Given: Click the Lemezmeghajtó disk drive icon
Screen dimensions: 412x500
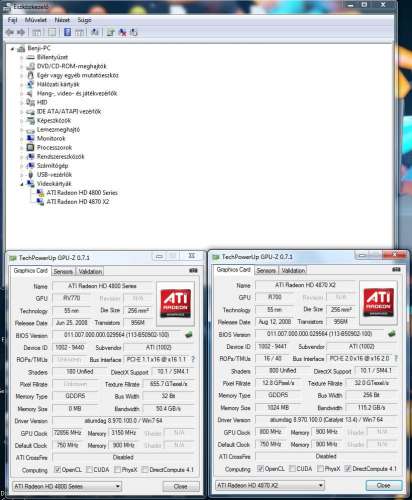Looking at the screenshot, I should point(30,130).
